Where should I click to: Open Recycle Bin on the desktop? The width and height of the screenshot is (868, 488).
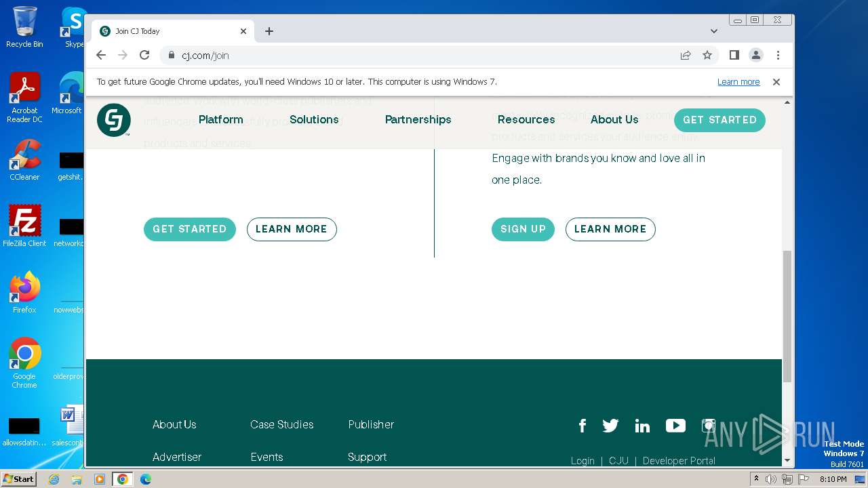[x=24, y=27]
